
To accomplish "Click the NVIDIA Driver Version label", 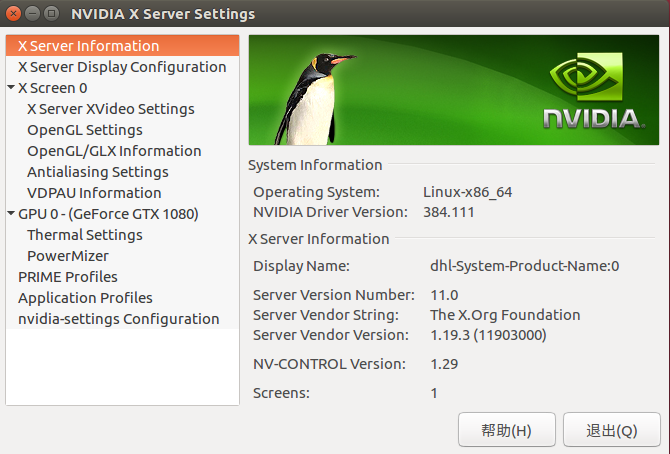I will [330, 212].
